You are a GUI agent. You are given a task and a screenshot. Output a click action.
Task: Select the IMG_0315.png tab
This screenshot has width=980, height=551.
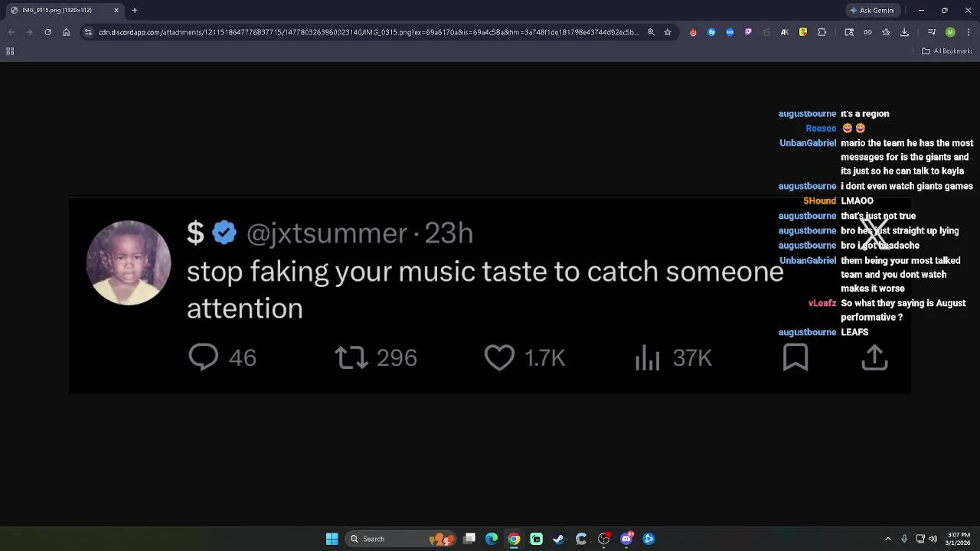point(61,10)
